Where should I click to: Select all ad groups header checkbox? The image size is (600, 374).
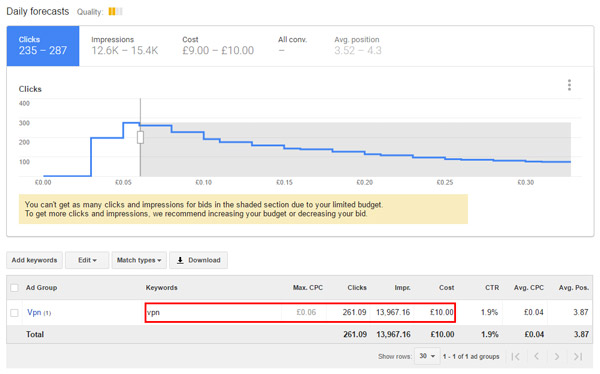click(15, 287)
